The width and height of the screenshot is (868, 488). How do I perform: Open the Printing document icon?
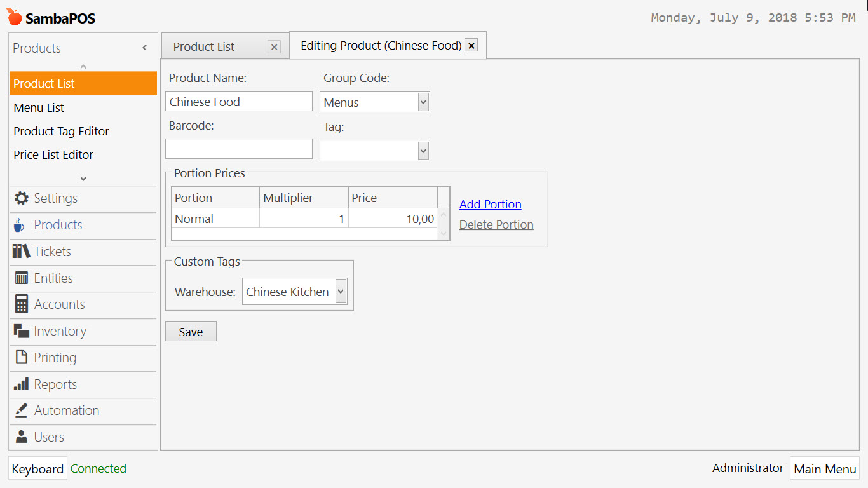tap(20, 358)
